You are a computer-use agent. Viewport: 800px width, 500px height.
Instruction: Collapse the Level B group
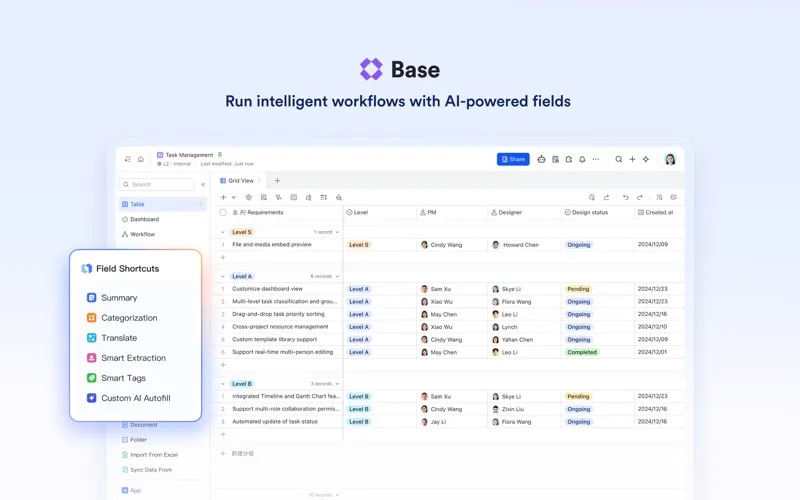click(222, 384)
